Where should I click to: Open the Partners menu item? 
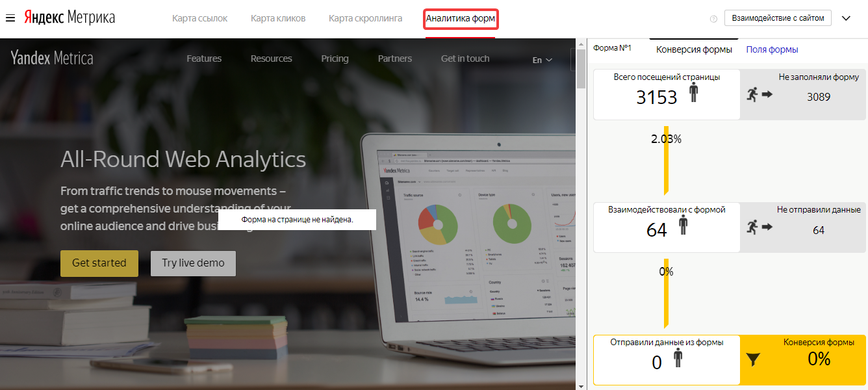pyautogui.click(x=395, y=58)
